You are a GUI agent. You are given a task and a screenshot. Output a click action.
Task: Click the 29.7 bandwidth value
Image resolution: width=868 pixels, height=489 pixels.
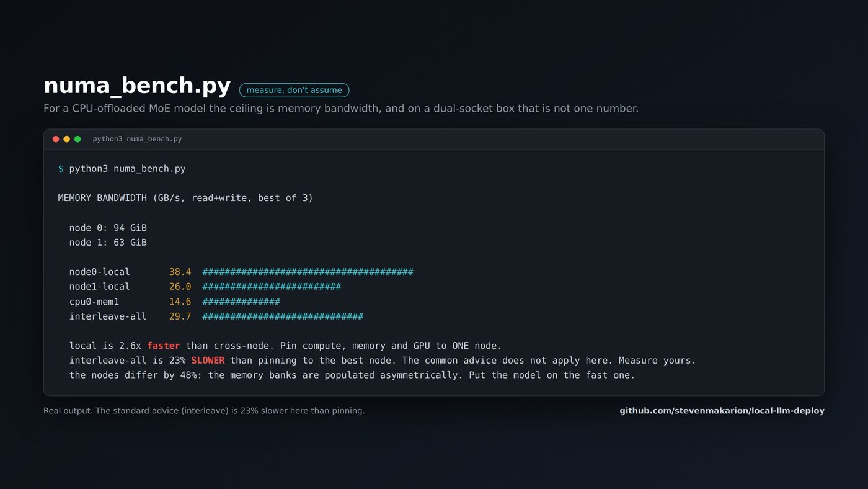[x=180, y=316]
